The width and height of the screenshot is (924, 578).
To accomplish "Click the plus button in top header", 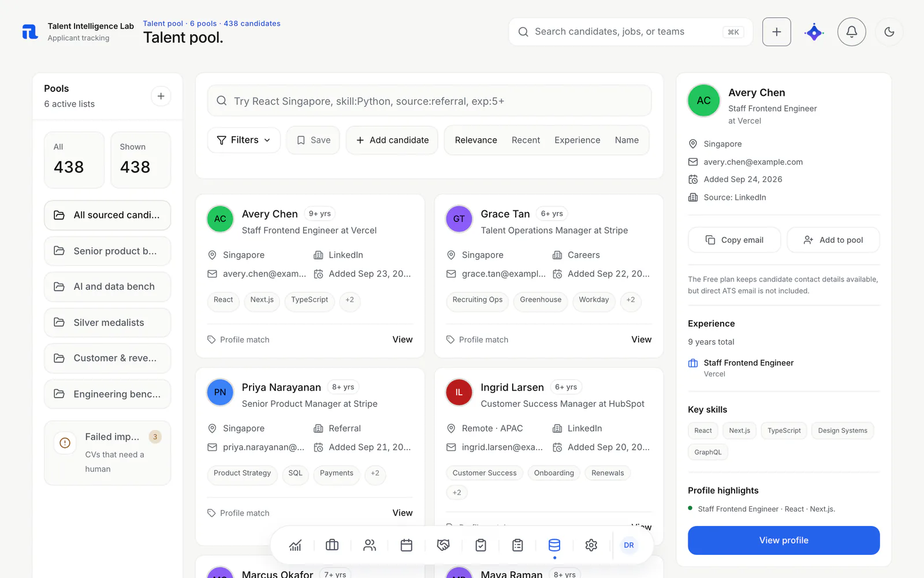I will click(777, 32).
